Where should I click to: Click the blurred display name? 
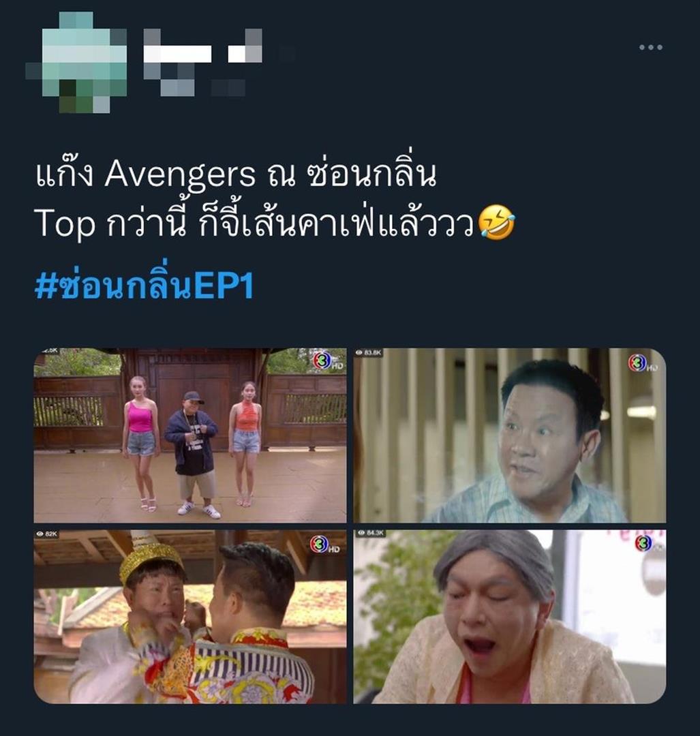pos(202,46)
